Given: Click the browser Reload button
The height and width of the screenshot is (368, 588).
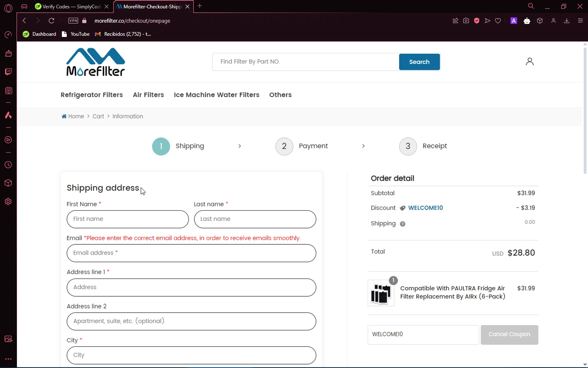Looking at the screenshot, I should (x=51, y=21).
